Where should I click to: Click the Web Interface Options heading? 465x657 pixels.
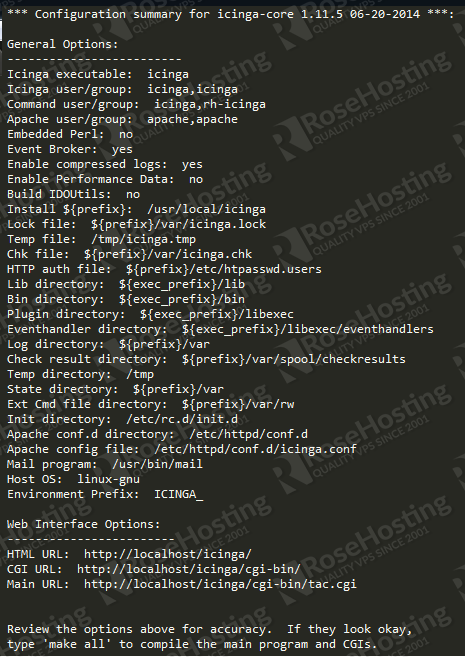tap(84, 524)
